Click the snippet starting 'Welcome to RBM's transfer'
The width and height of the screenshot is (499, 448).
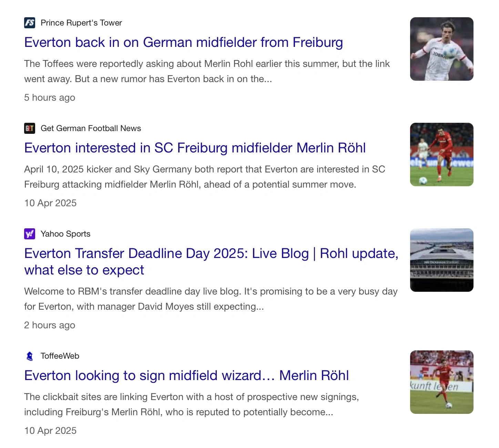tap(211, 299)
